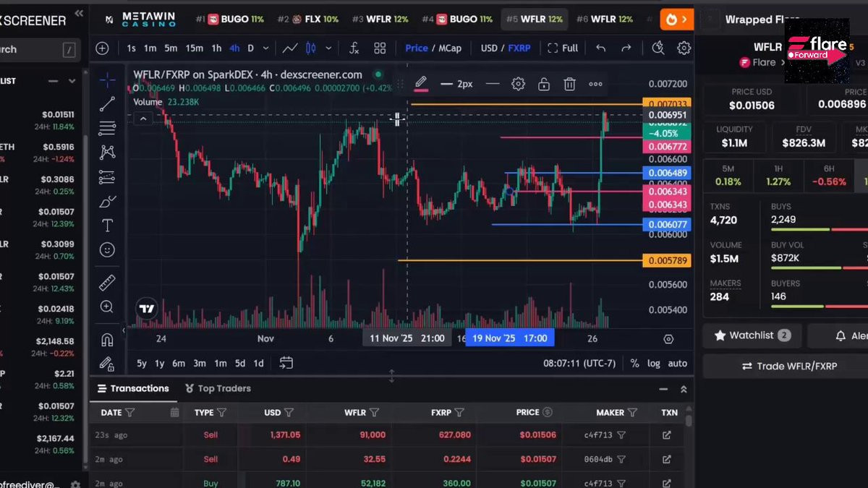Switch to the Top Traders tab
Image resolution: width=868 pixels, height=488 pixels.
point(218,388)
